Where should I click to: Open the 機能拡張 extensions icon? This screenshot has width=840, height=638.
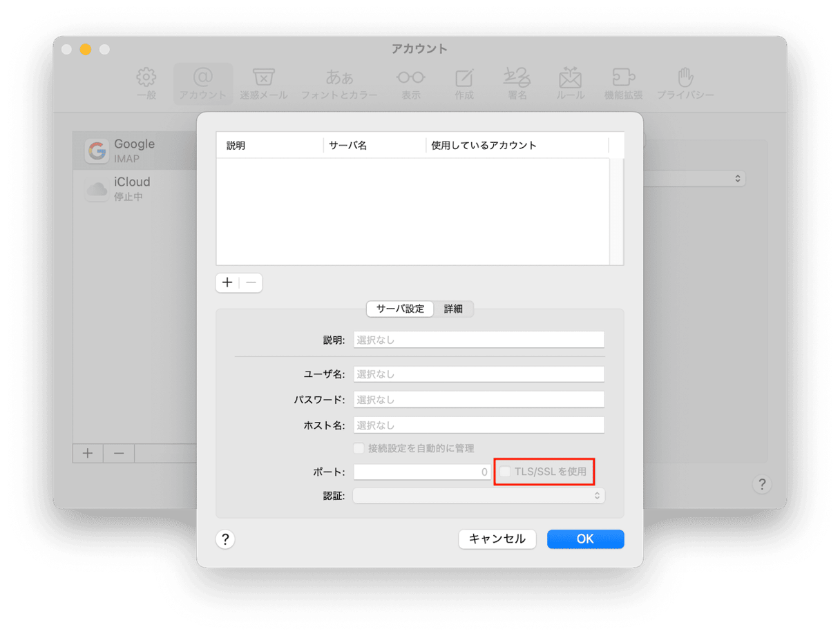pyautogui.click(x=623, y=77)
